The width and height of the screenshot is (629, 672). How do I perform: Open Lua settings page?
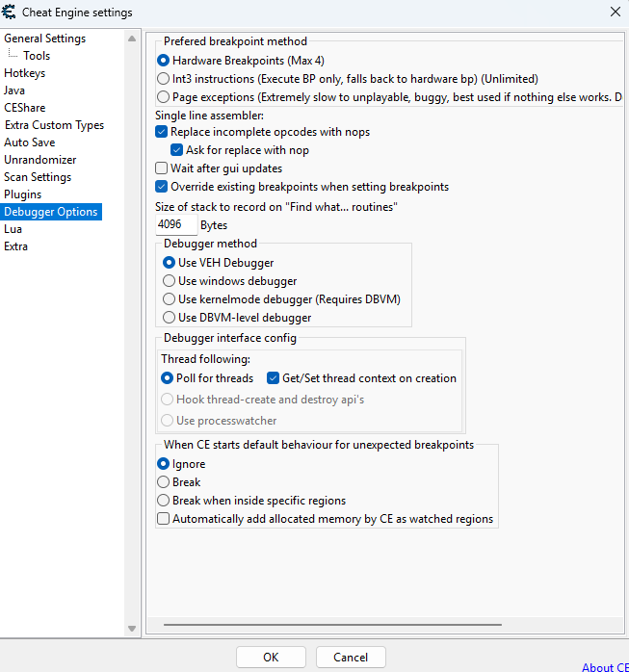tap(13, 229)
